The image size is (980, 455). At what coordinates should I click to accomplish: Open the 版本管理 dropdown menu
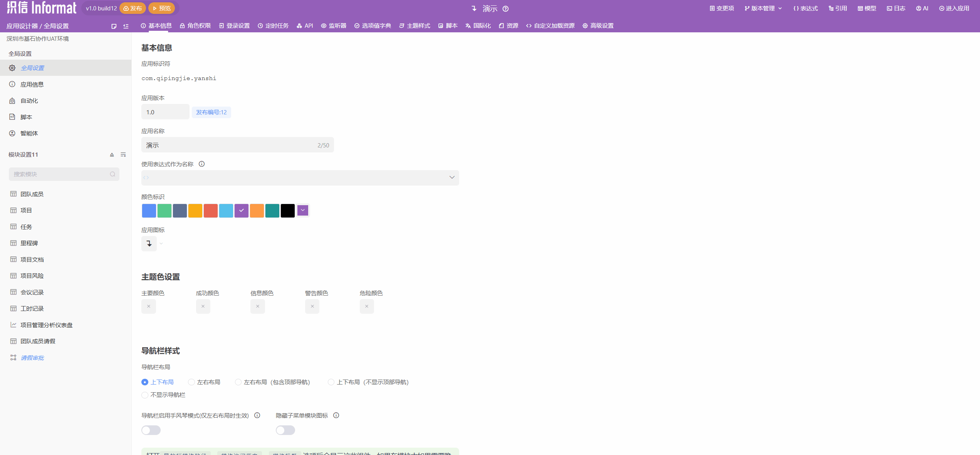coord(763,8)
